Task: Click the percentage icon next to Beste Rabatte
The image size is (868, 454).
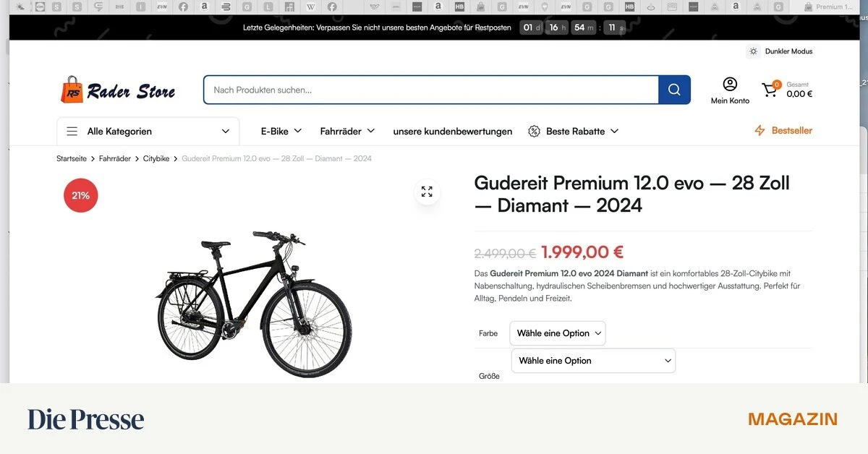Action: (x=534, y=131)
